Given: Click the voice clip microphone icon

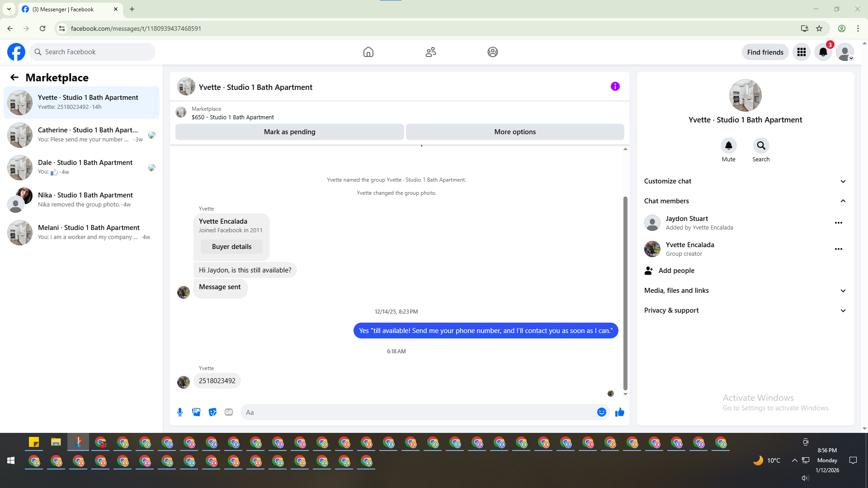Looking at the screenshot, I should (x=180, y=412).
